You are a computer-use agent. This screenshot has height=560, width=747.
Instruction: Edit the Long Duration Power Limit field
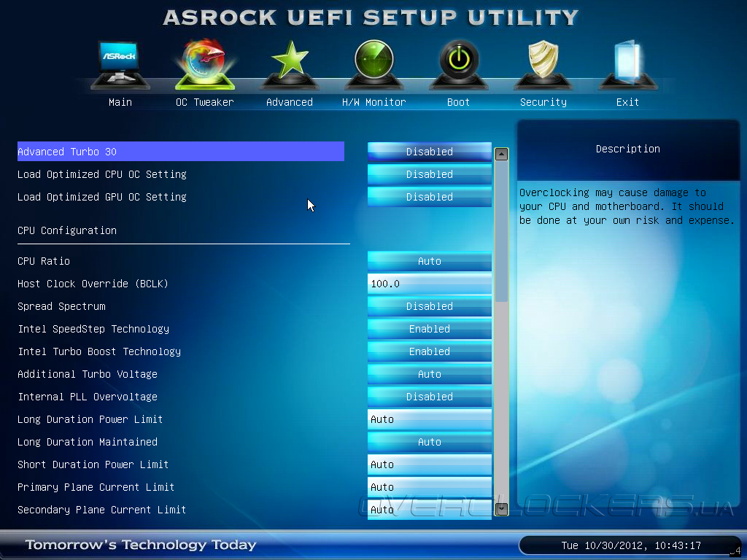[429, 419]
